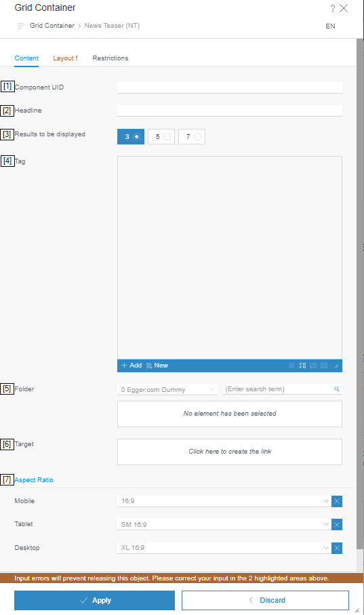Viewport: 364px width, 615px height.
Task: Click the search magnifier in Folder field
Action: point(336,389)
